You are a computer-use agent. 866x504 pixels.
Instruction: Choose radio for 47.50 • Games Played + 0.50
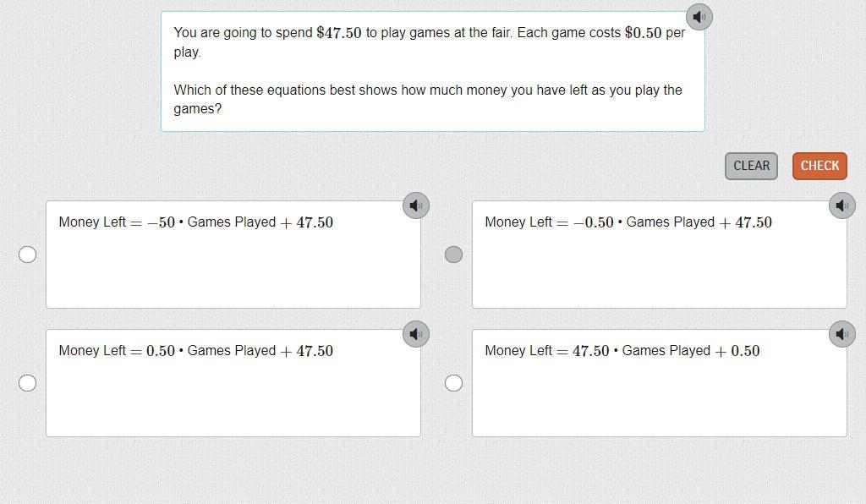pos(454,383)
